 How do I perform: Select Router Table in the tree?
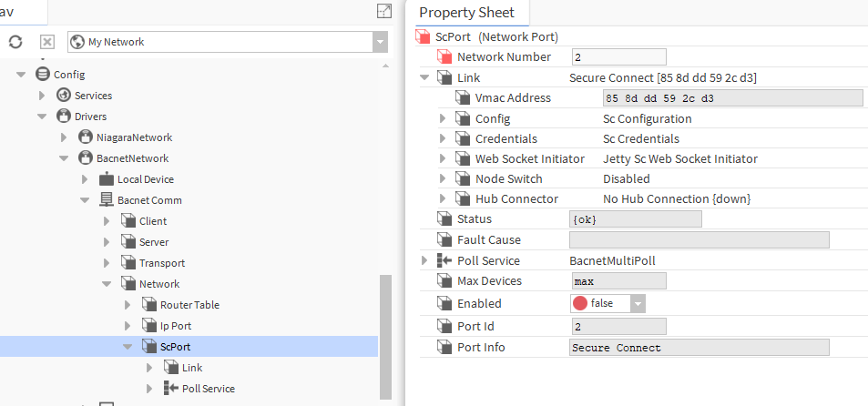click(x=189, y=305)
